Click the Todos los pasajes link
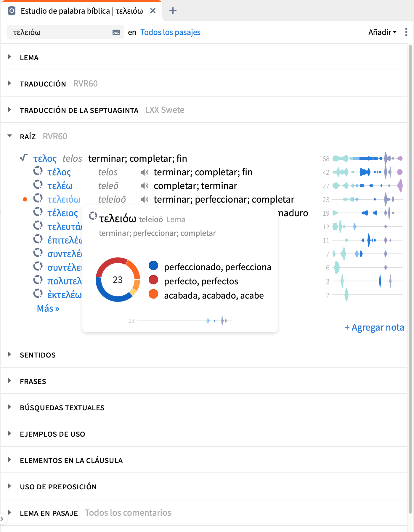The image size is (414, 532). [170, 32]
